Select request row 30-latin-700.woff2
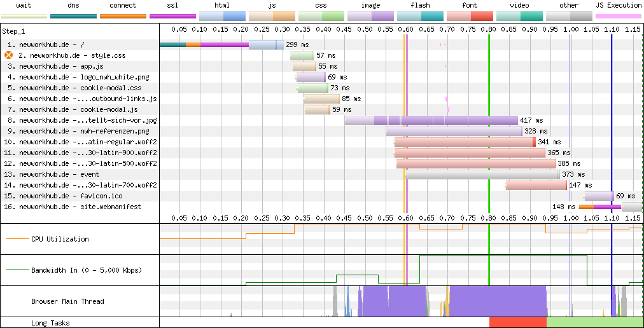The height and width of the screenshot is (328, 644). coord(80,185)
